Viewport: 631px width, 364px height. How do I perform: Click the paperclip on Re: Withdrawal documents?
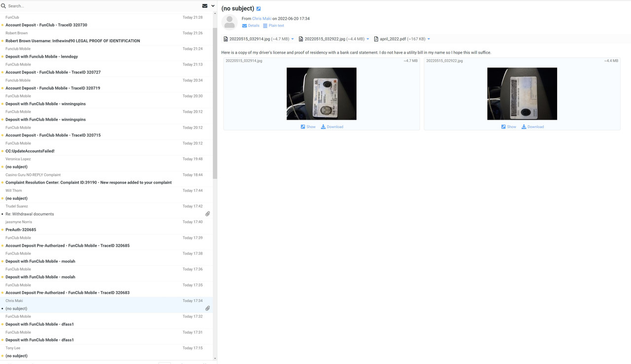click(208, 213)
